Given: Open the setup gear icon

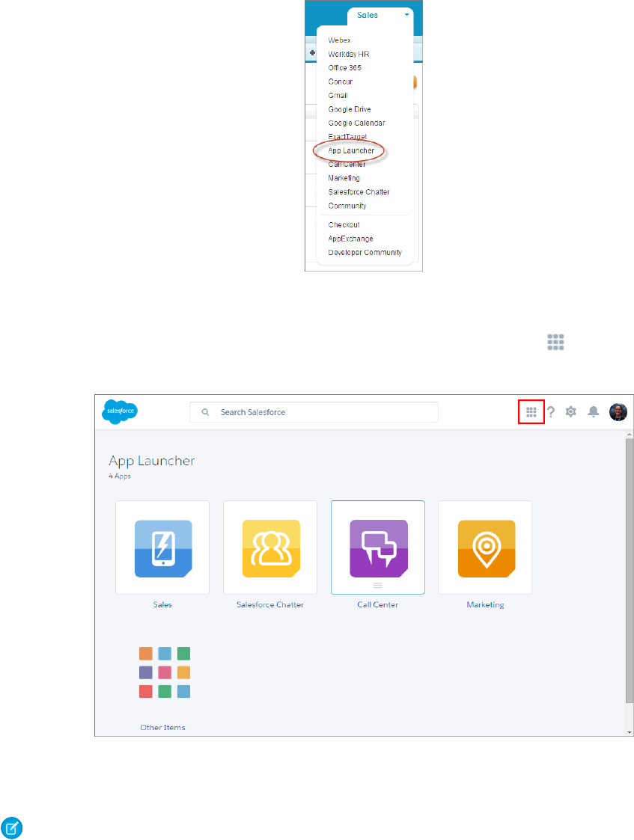Looking at the screenshot, I should click(x=571, y=412).
